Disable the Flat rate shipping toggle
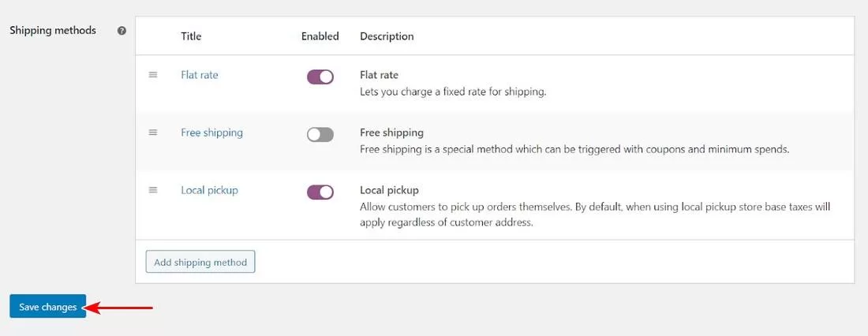This screenshot has width=868, height=336. [320, 77]
